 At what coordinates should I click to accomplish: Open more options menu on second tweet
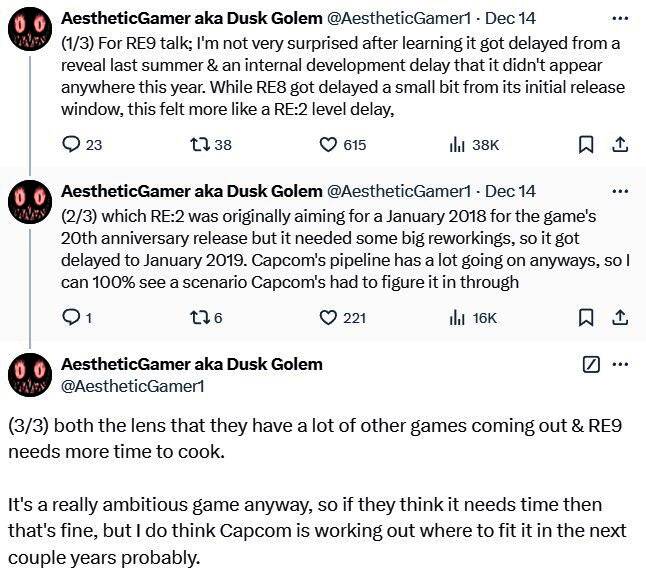pos(620,190)
